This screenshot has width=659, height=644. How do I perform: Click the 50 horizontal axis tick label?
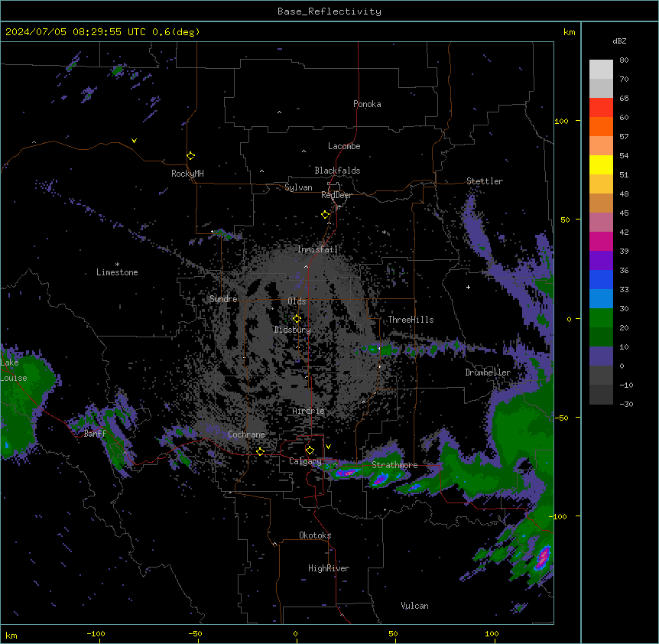click(393, 633)
